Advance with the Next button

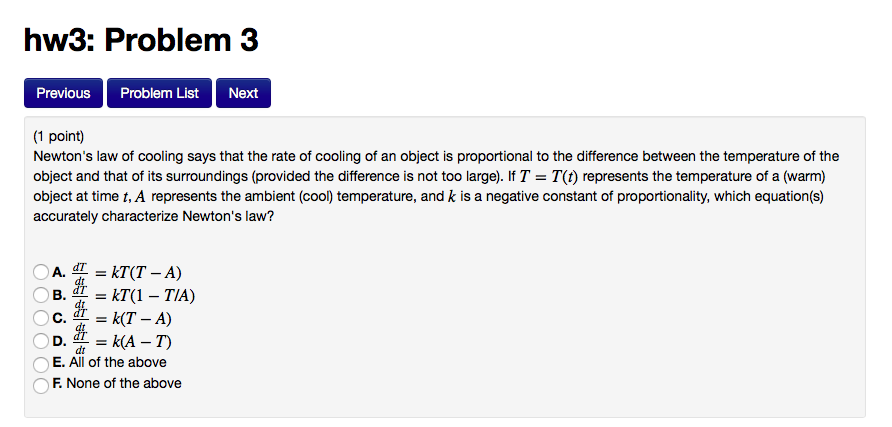(243, 93)
